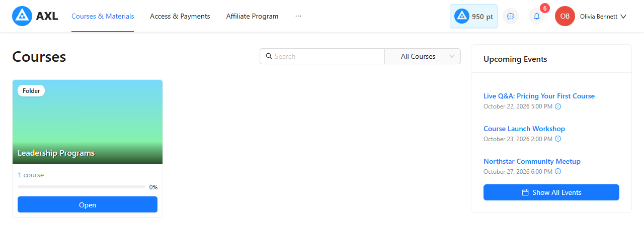Open the chat messages icon
644x226 pixels.
tap(511, 16)
